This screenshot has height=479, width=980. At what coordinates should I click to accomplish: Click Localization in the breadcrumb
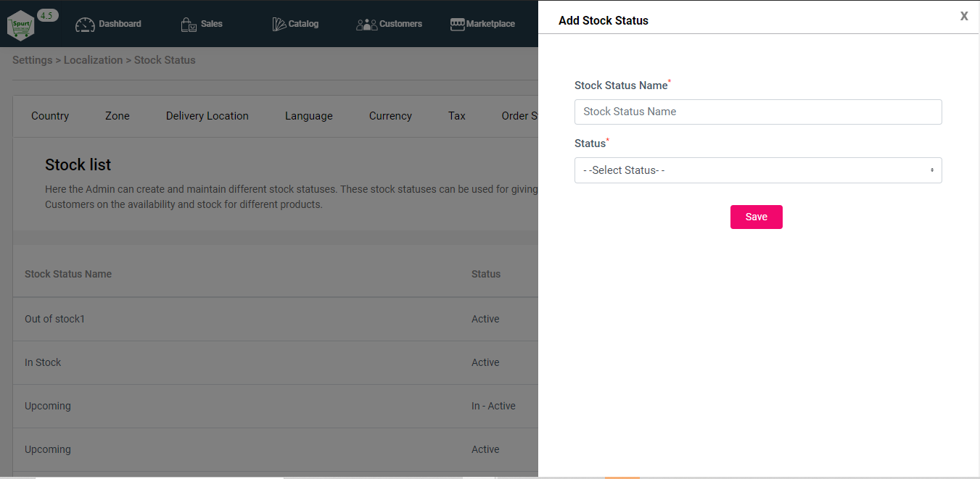pos(94,60)
